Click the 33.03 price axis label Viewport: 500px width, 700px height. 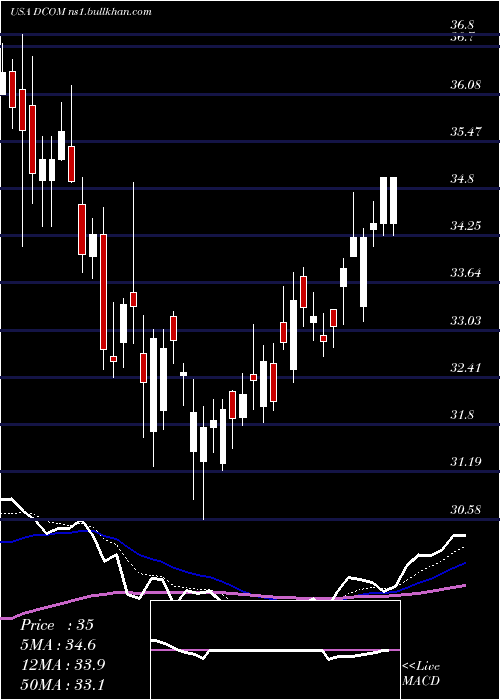pyautogui.click(x=466, y=320)
